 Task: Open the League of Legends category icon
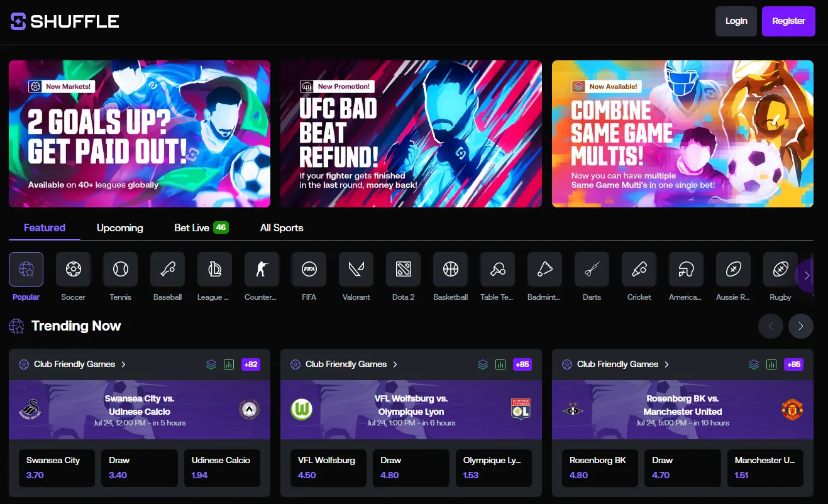click(215, 270)
